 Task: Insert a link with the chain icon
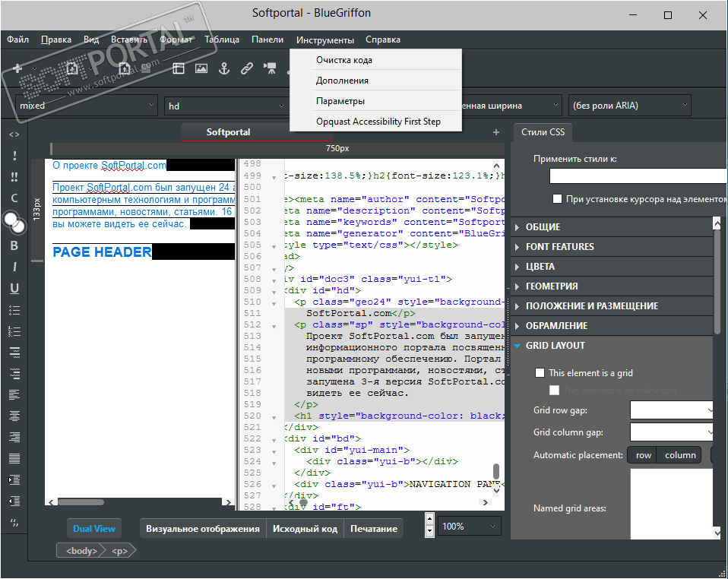tap(247, 68)
